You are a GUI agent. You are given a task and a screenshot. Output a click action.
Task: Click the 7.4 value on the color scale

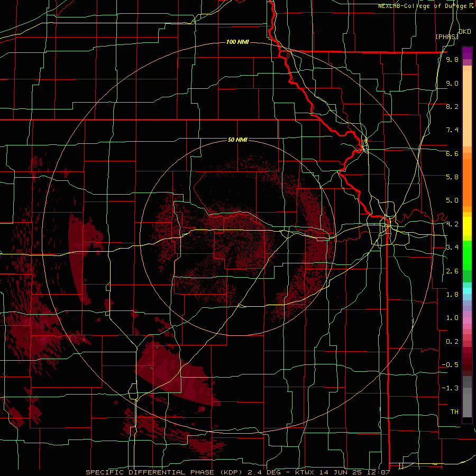coord(452,130)
